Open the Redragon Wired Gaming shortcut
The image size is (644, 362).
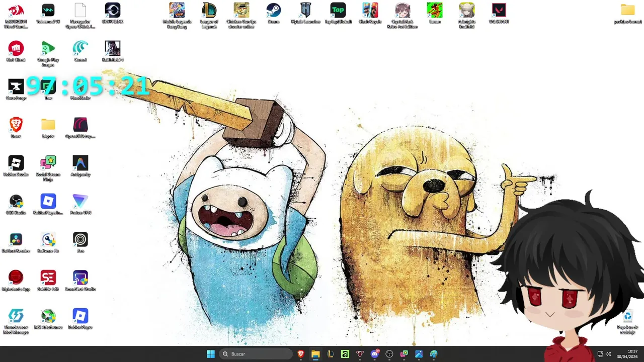16,16
